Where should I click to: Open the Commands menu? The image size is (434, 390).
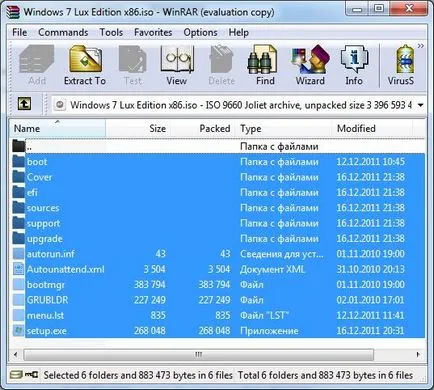point(63,32)
